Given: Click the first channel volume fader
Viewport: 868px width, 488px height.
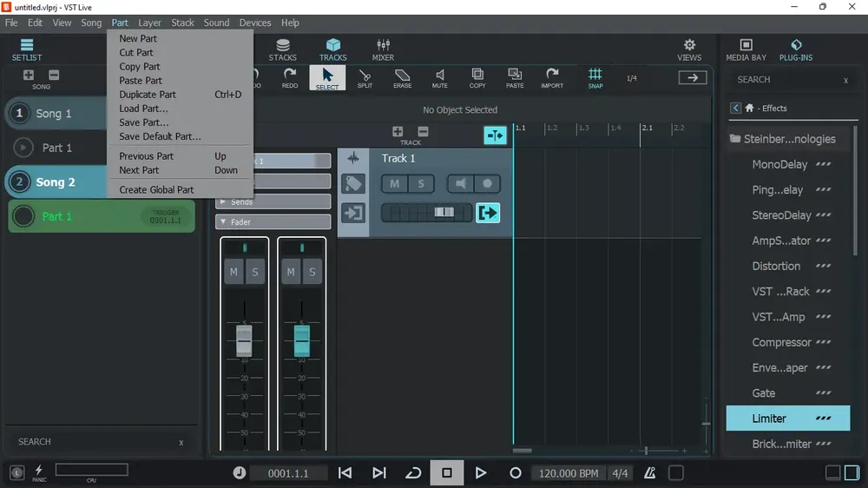Looking at the screenshot, I should point(244,340).
